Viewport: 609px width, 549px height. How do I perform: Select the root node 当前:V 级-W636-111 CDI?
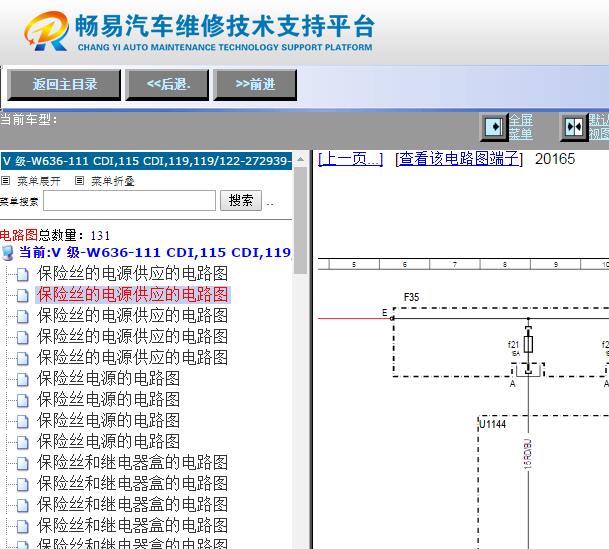pyautogui.click(x=155, y=253)
